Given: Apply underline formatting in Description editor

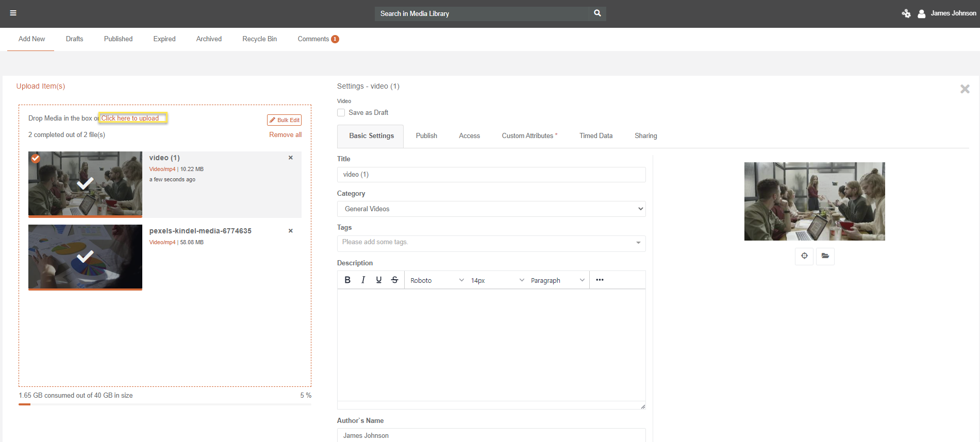Looking at the screenshot, I should pos(379,280).
